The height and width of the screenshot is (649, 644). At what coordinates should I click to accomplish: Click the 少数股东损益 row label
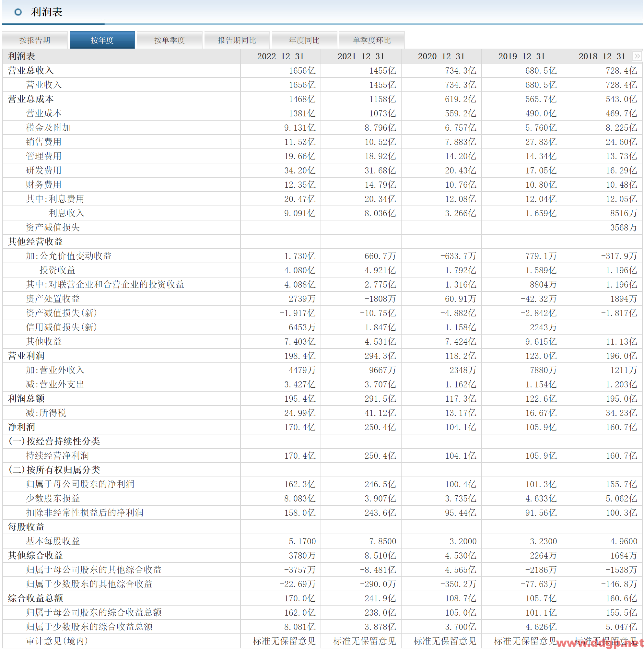click(x=53, y=499)
